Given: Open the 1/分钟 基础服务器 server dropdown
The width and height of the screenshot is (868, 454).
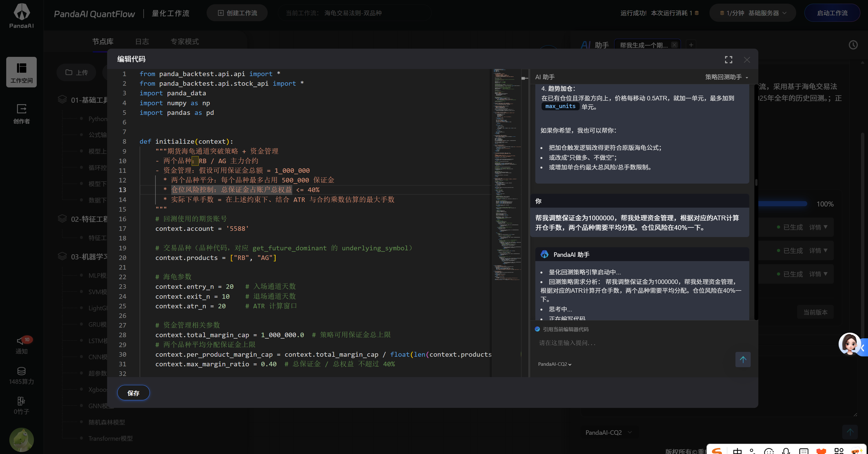Looking at the screenshot, I should (752, 13).
